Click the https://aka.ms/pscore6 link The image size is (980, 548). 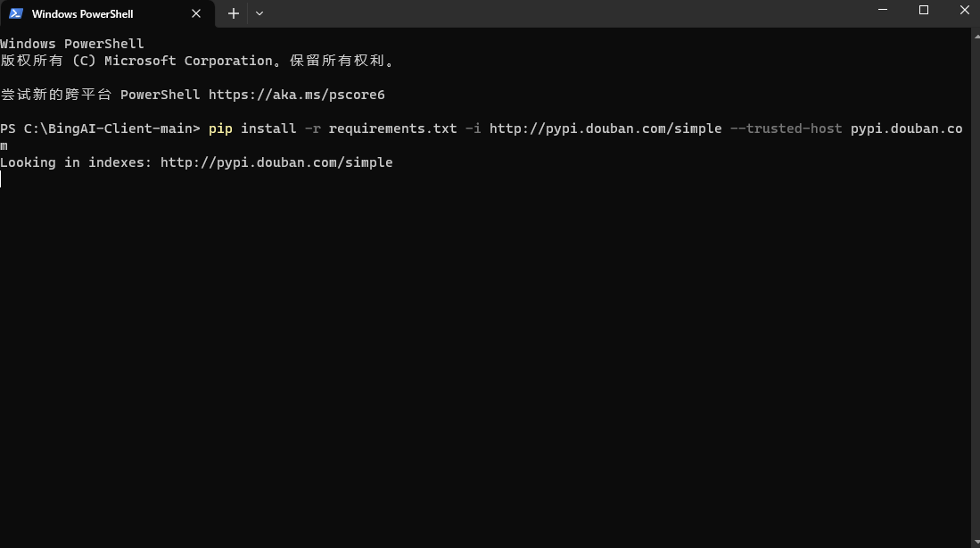coord(297,94)
